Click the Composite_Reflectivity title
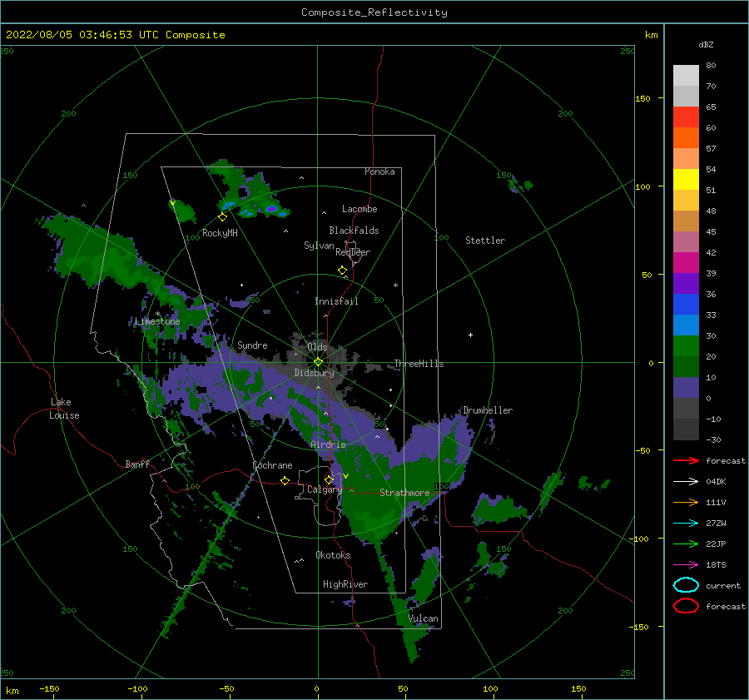749x700 pixels. pos(374,12)
